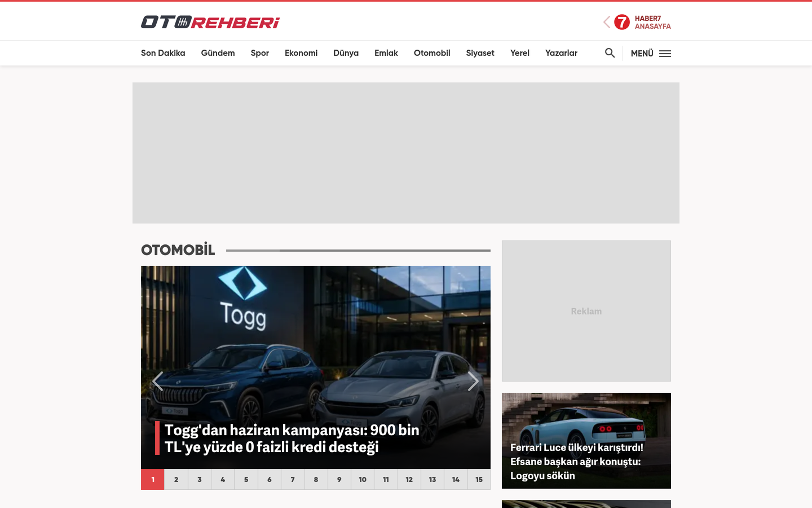Jump to slide 11 in the pagination

386,479
